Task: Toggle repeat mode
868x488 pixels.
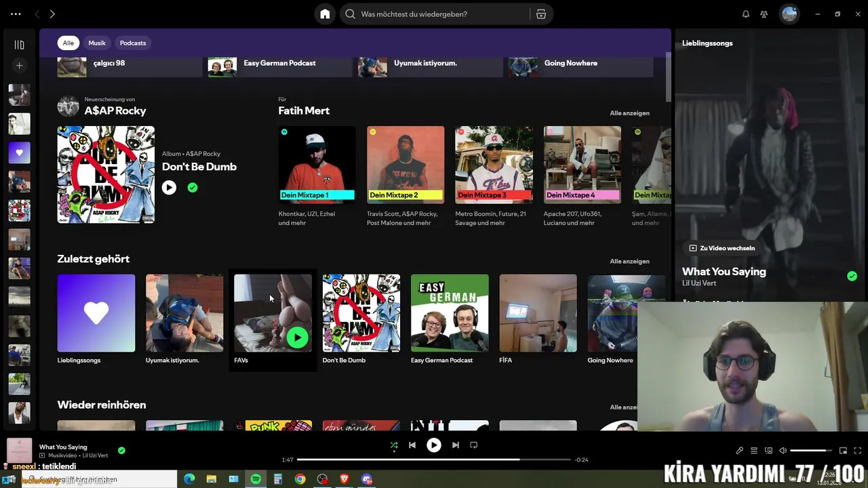Action: pos(473,445)
